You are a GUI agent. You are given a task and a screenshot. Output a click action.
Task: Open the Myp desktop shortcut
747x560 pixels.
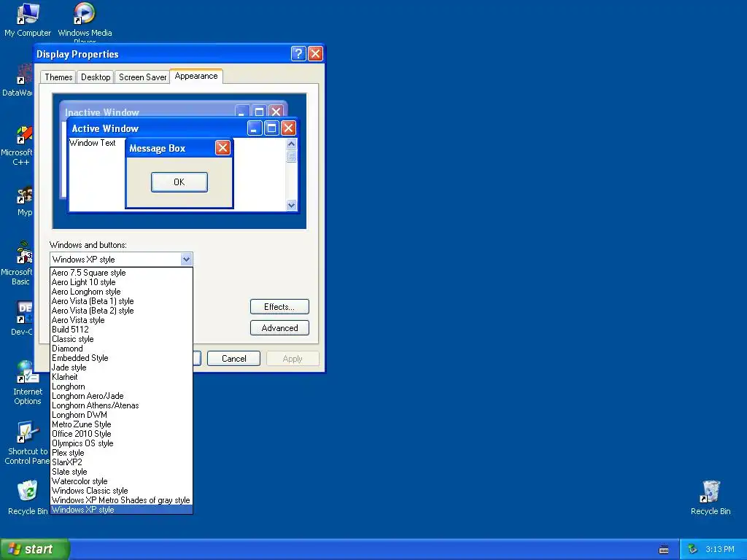[x=24, y=201]
